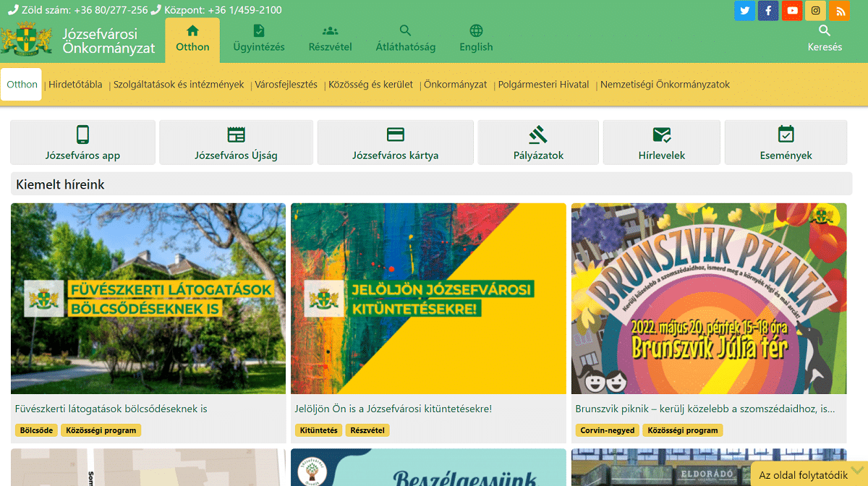
Task: Open the Füvészkerti látogatások news image
Action: click(148, 298)
